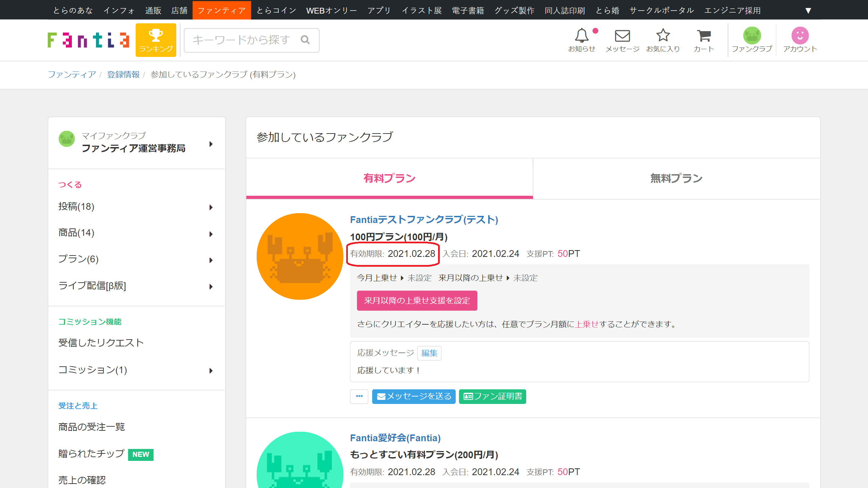Open the Fantia logo home link
This screenshot has height=488, width=868.
(x=88, y=40)
